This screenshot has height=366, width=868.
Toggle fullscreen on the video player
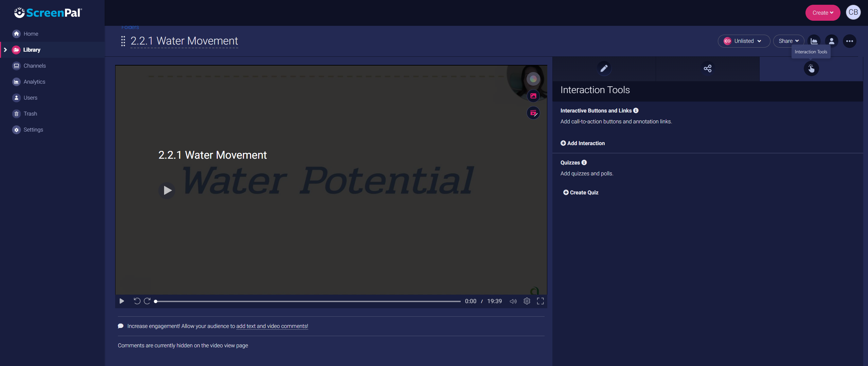tap(541, 301)
